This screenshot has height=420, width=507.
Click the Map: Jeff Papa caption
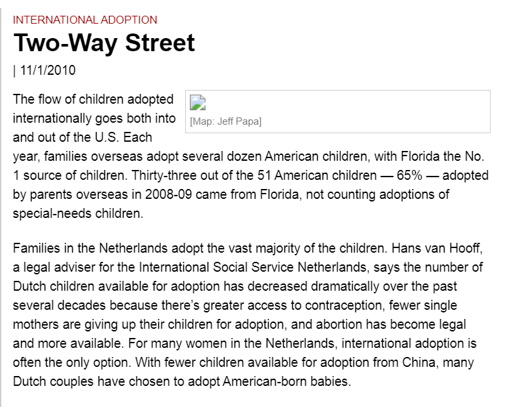click(226, 121)
